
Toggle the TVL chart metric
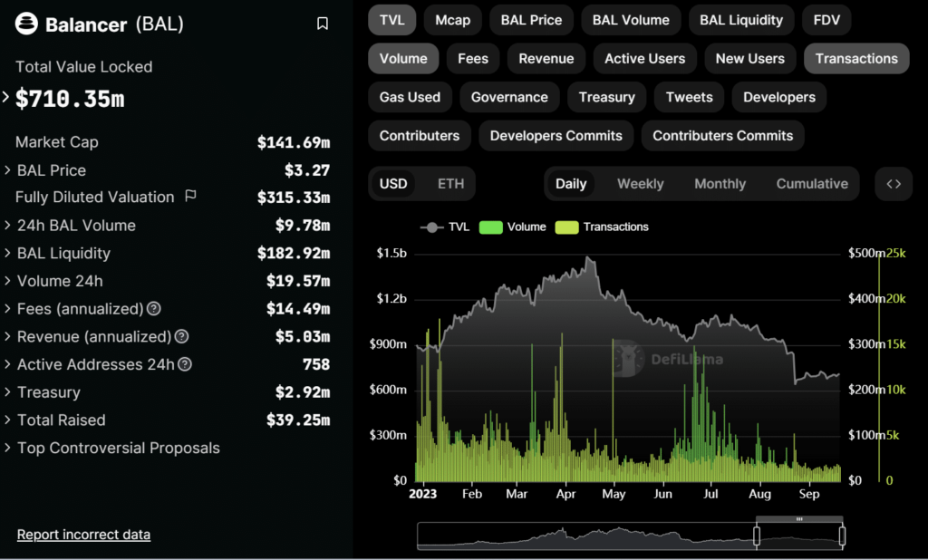click(391, 20)
